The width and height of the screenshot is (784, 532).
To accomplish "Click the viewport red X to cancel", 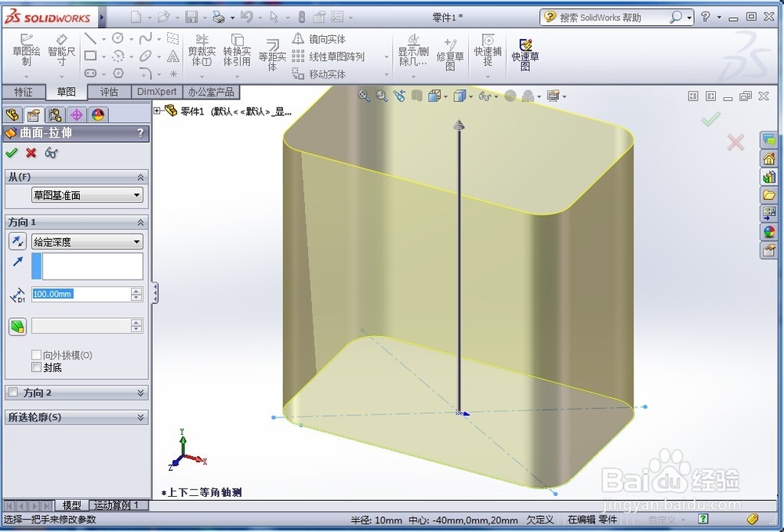I will [x=735, y=143].
